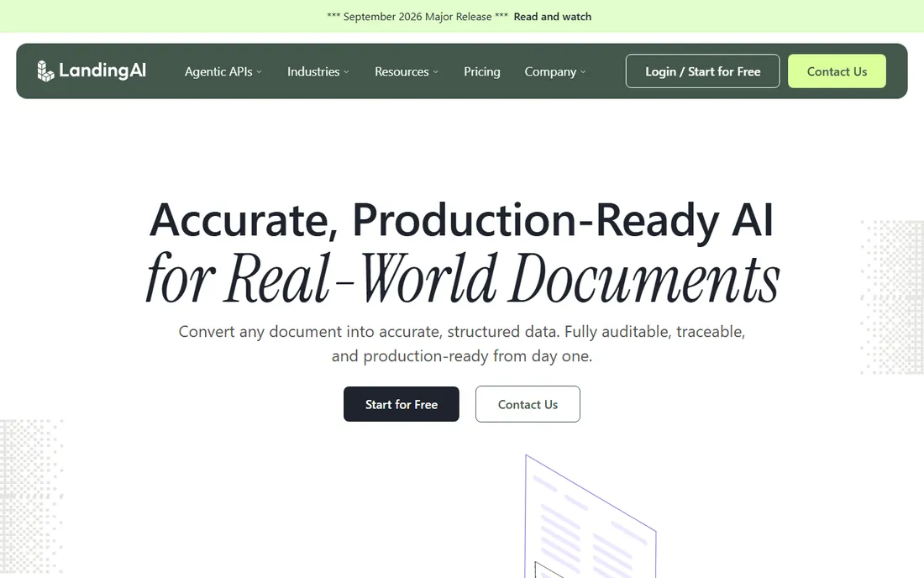This screenshot has width=924, height=578.
Task: Expand the Industries menu
Action: point(318,71)
